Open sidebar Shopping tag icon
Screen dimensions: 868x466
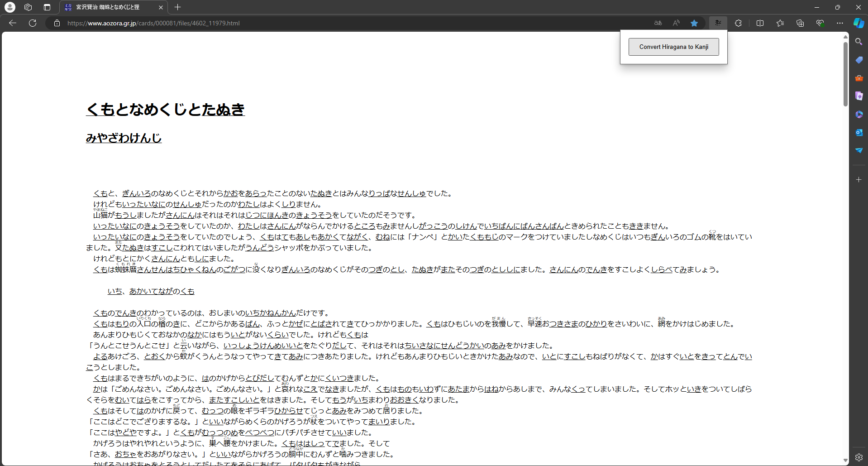click(858, 60)
